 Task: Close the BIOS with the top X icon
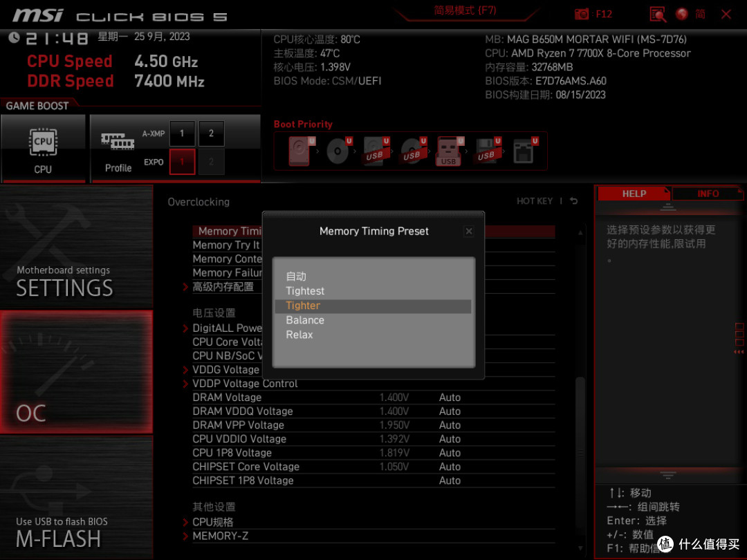[726, 15]
